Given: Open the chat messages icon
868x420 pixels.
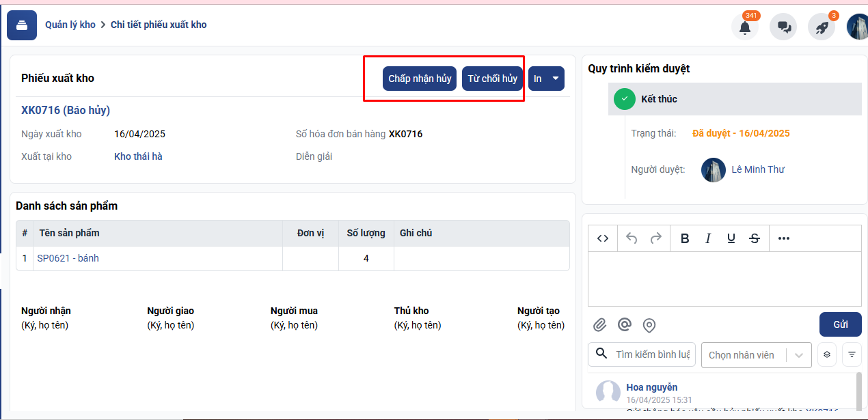Looking at the screenshot, I should tap(783, 27).
